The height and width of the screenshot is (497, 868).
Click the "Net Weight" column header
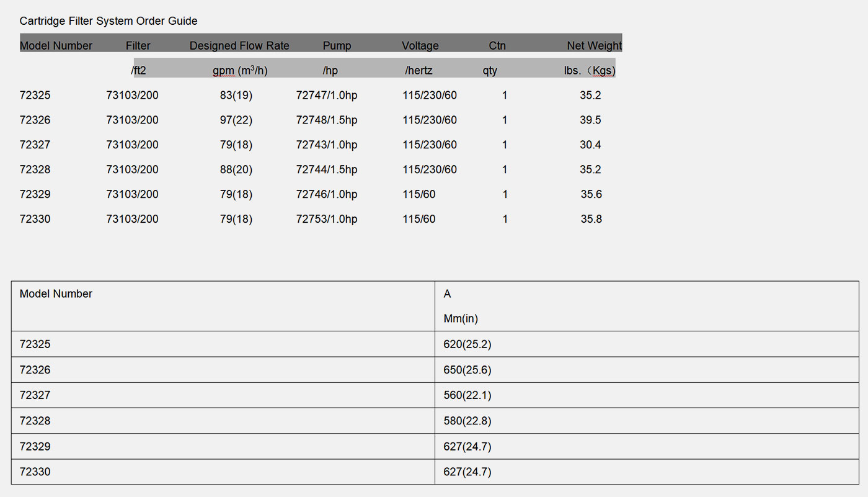point(594,46)
